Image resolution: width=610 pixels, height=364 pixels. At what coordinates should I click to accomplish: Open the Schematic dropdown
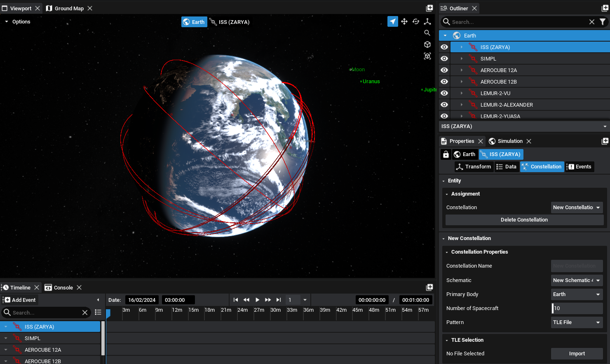click(x=577, y=280)
